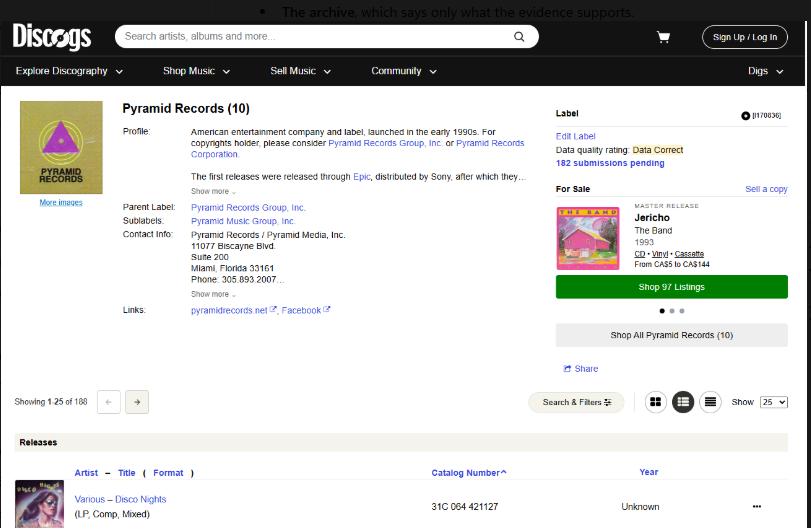811x528 pixels.
Task: Open Parent Label Pyramid Records Group, Inc.
Action: point(248,208)
